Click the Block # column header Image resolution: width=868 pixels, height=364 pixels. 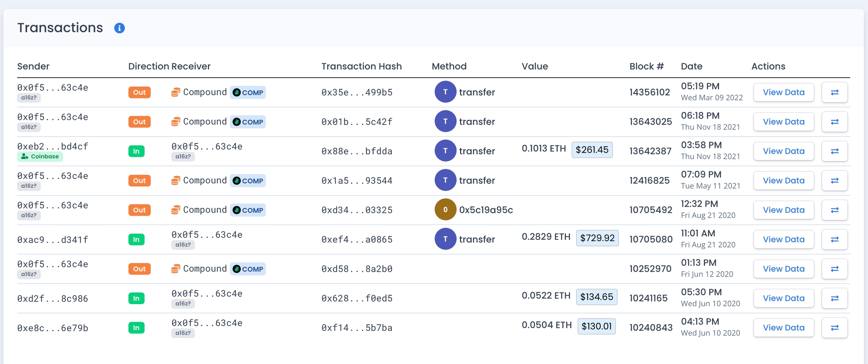click(646, 66)
